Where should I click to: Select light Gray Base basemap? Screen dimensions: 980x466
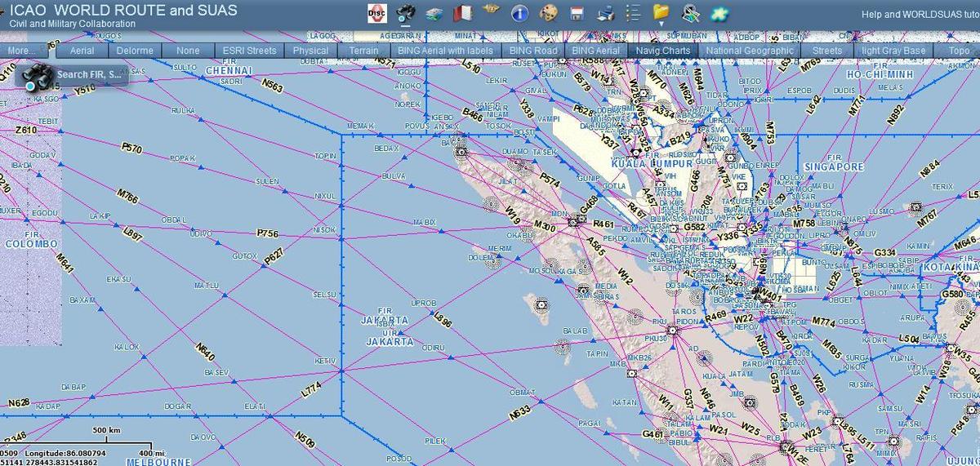(x=893, y=51)
